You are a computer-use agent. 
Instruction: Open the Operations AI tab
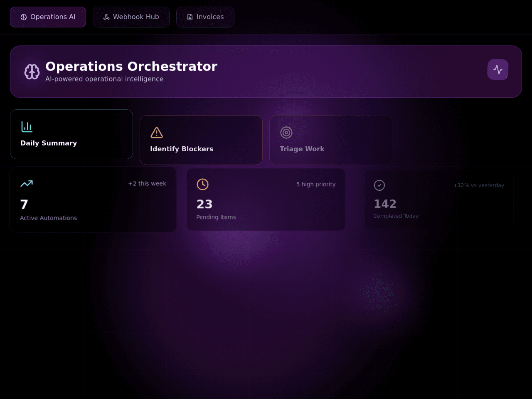48,17
